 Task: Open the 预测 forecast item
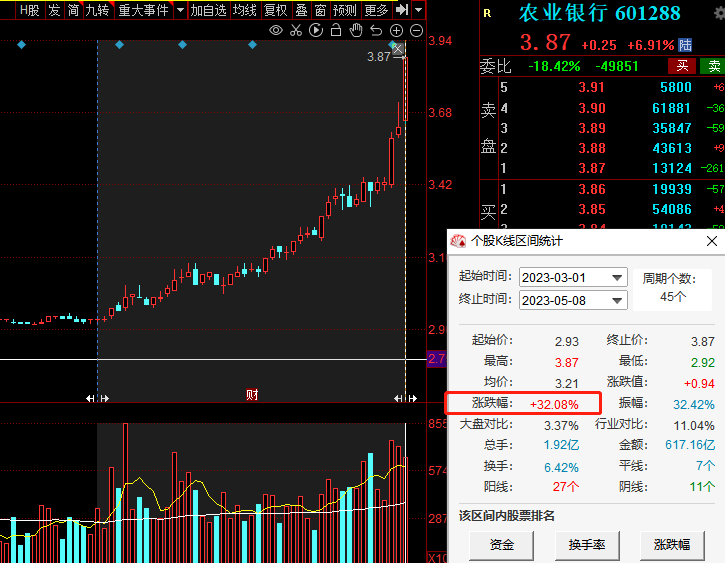coord(345,10)
